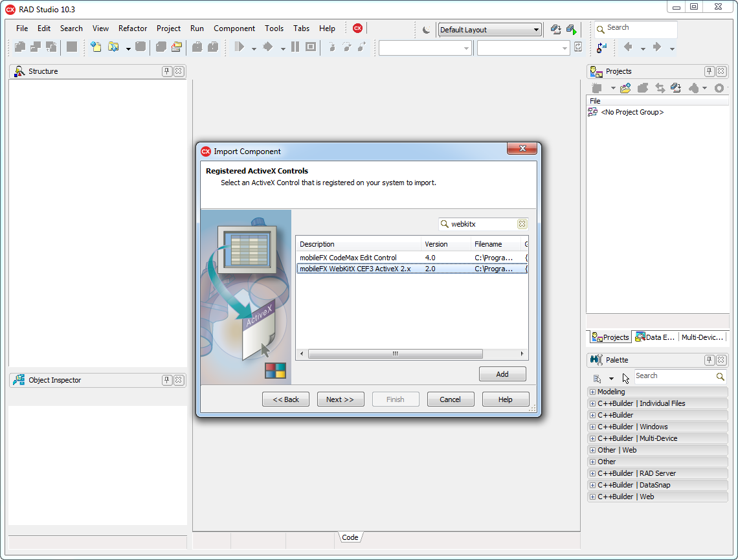This screenshot has width=738, height=560.
Task: Expand the C++Builder | Individual Files category
Action: pyautogui.click(x=592, y=403)
